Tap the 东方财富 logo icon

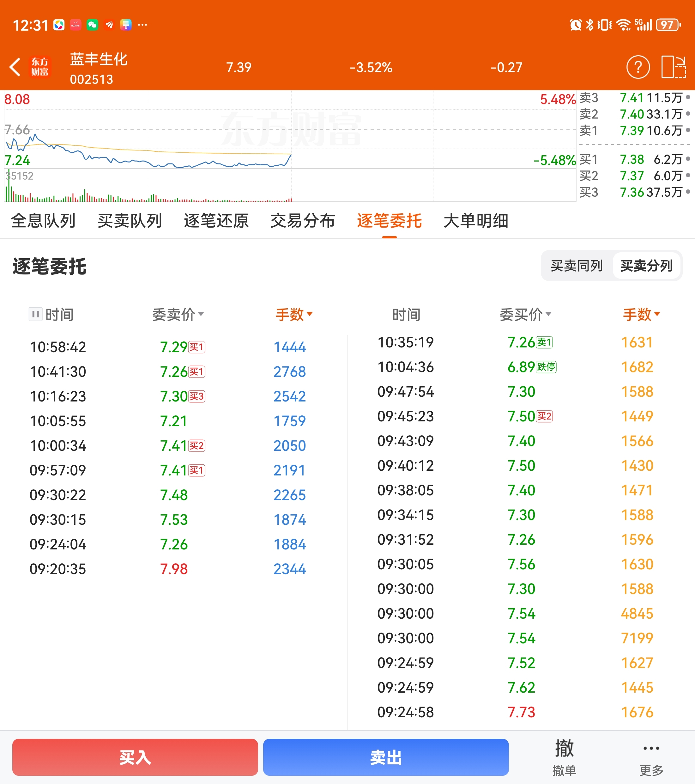(40, 67)
